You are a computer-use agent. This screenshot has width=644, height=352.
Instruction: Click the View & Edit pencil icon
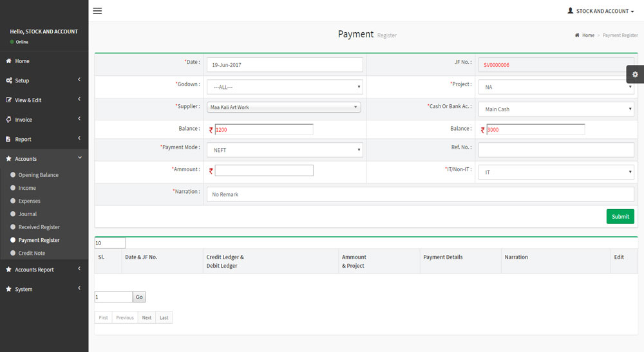(x=8, y=100)
